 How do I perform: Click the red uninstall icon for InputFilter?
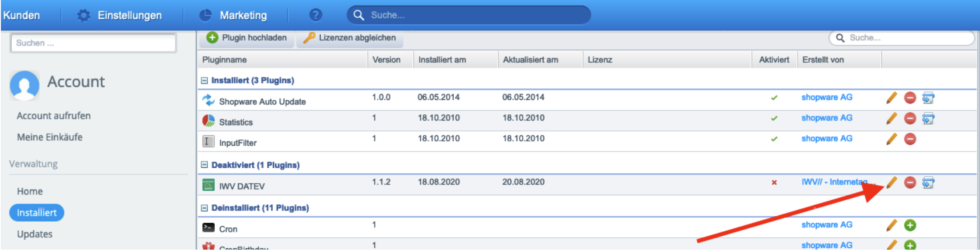(910, 139)
